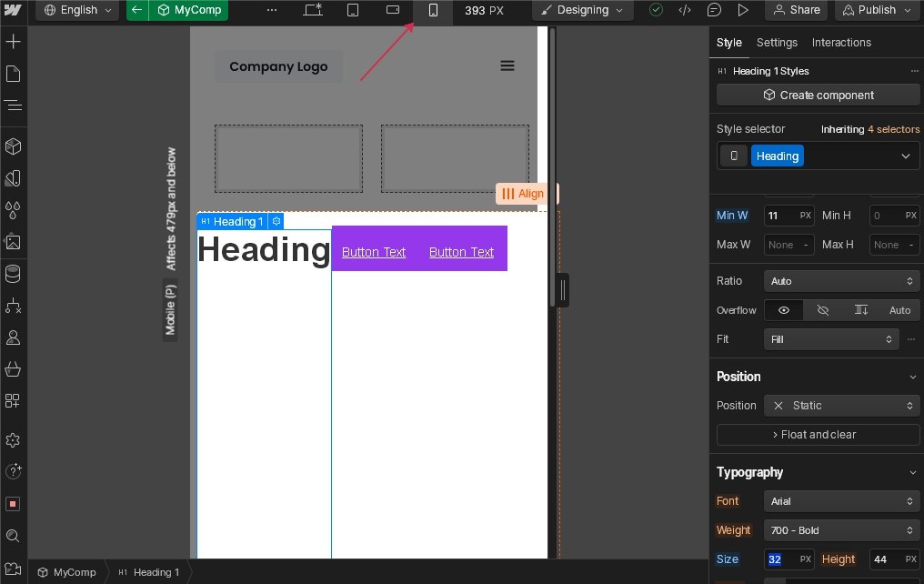Click the Create component button
Image resolution: width=924 pixels, height=584 pixels.
(x=818, y=95)
